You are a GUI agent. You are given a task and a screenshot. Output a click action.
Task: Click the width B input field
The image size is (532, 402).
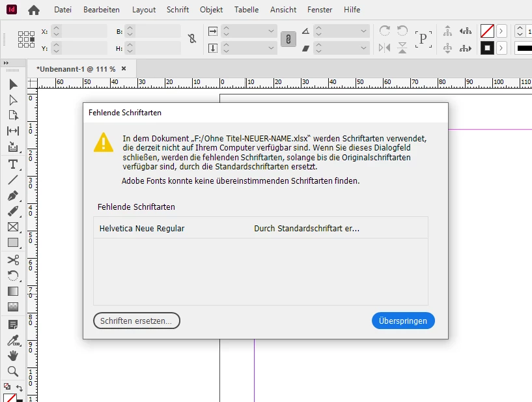(x=158, y=31)
